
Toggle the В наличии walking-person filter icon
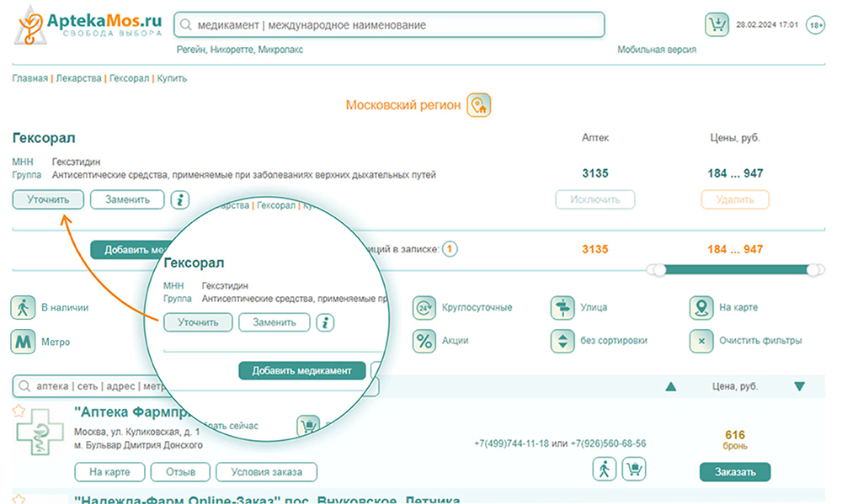pyautogui.click(x=23, y=307)
